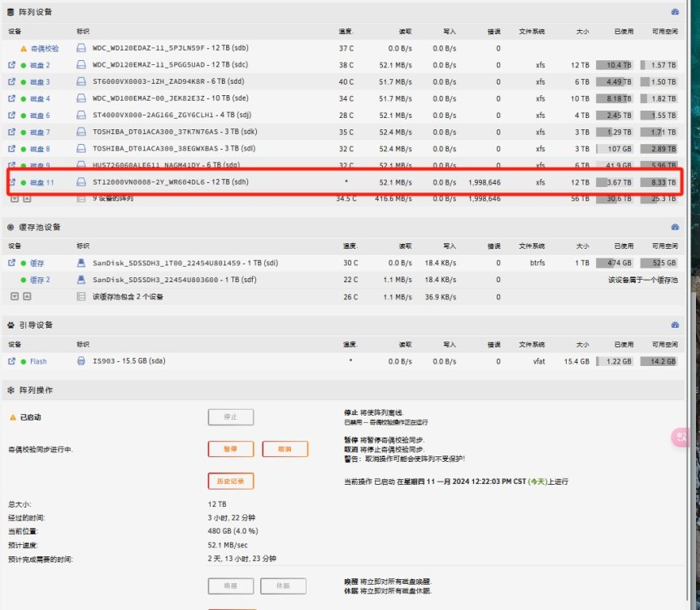Open 缓存 2 device settings link
Viewport: 700px width, 610px height.
click(40, 280)
